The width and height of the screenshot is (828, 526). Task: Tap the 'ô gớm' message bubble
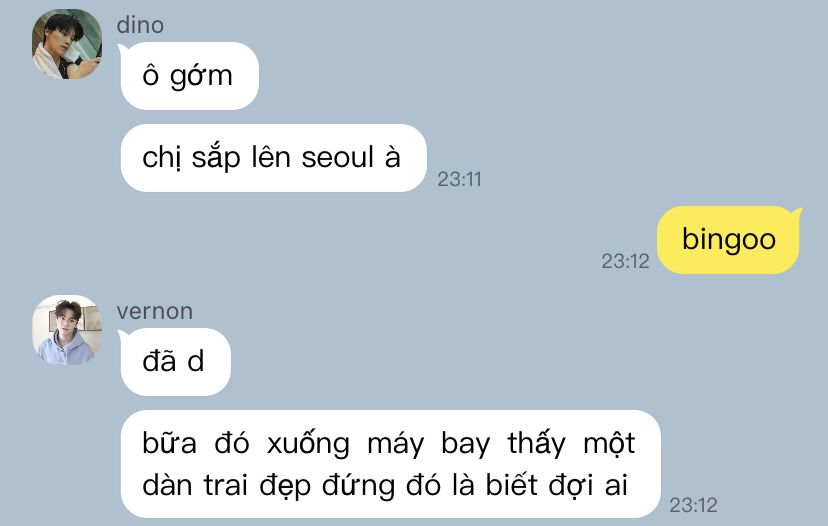(190, 76)
